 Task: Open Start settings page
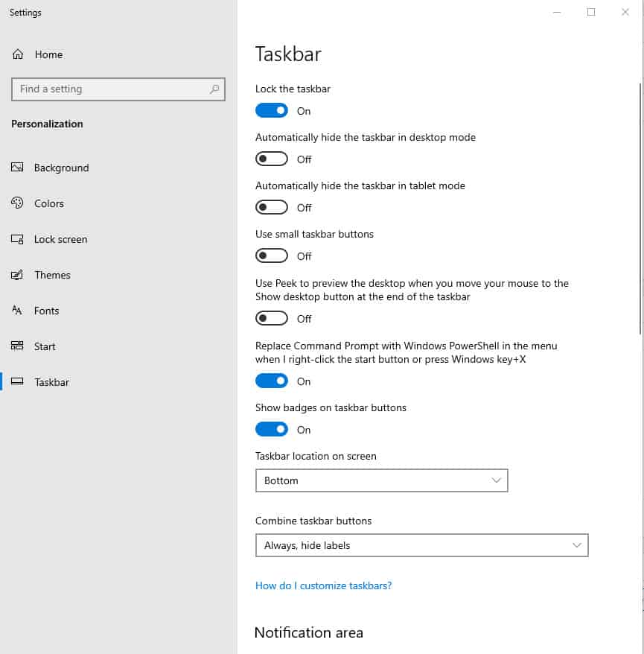point(45,346)
